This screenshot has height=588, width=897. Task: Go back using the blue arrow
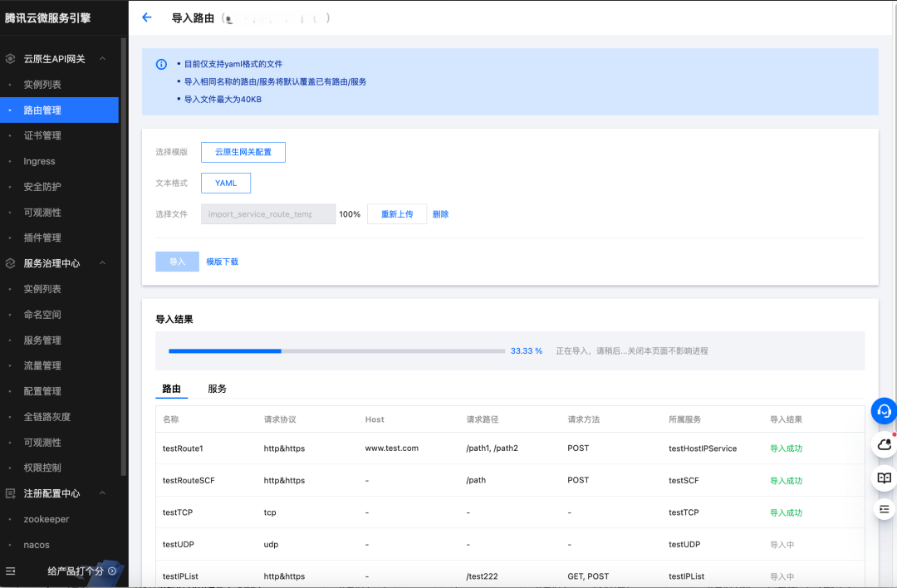146,17
